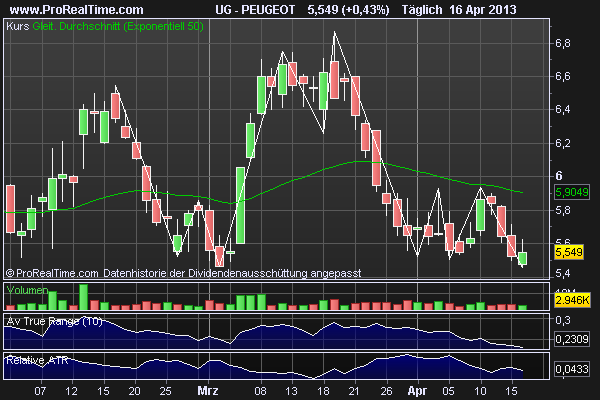Click the copyright ProRealTime.com Datenhistorie note
Screen dimensions: 600x400
pyautogui.click(x=183, y=273)
